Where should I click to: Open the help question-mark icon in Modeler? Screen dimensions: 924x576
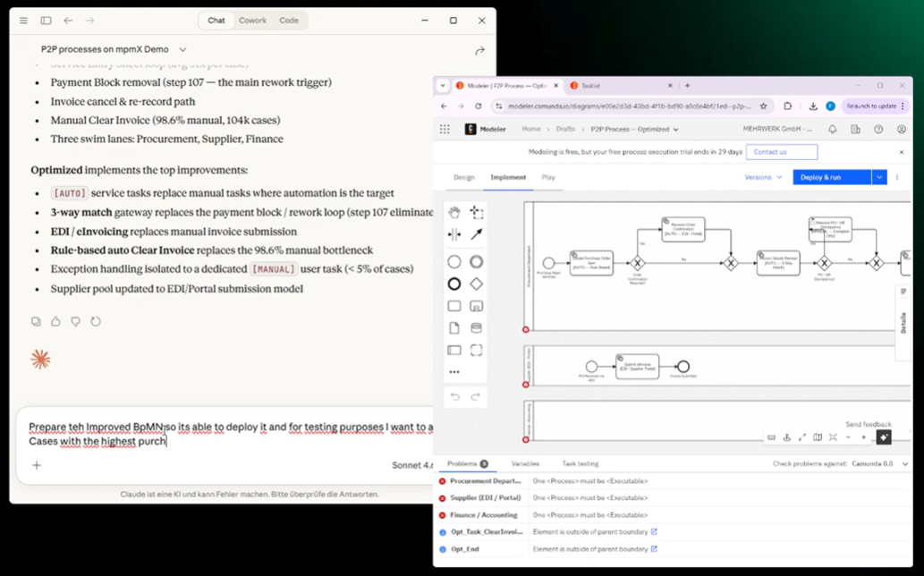coord(878,129)
